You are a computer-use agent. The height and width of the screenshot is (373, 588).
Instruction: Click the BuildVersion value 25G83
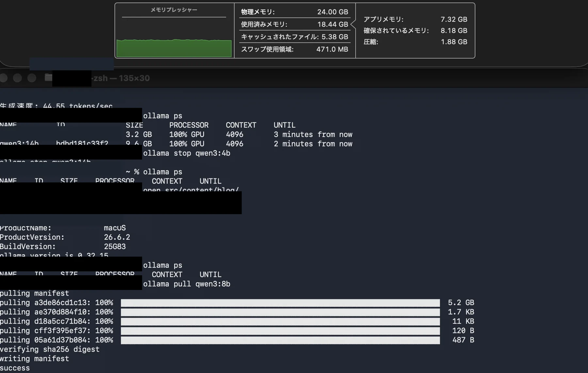pyautogui.click(x=115, y=246)
